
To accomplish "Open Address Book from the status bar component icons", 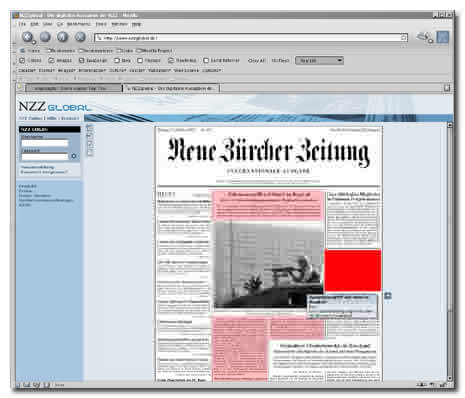I will [47, 385].
